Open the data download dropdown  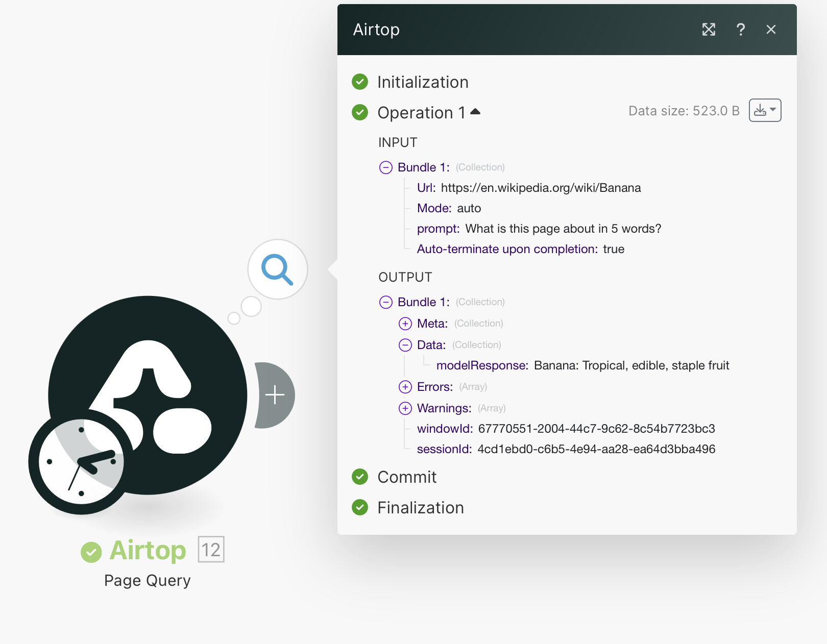(764, 110)
